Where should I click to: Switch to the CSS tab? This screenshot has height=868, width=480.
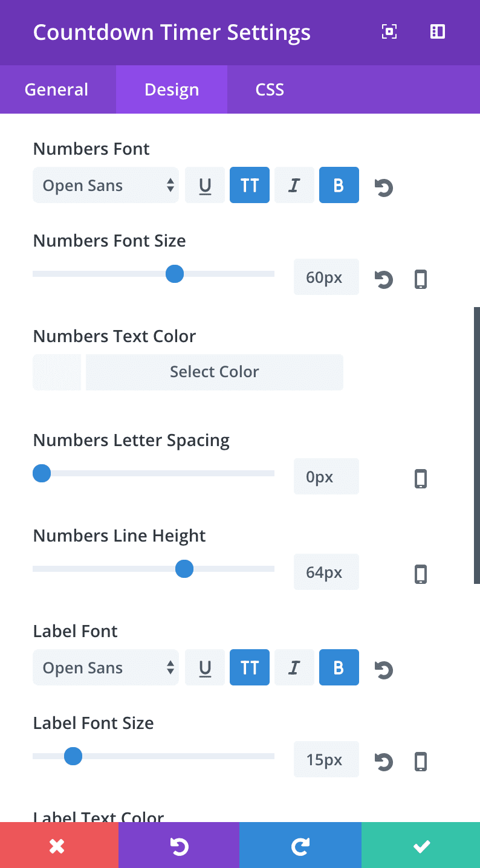[x=269, y=89]
